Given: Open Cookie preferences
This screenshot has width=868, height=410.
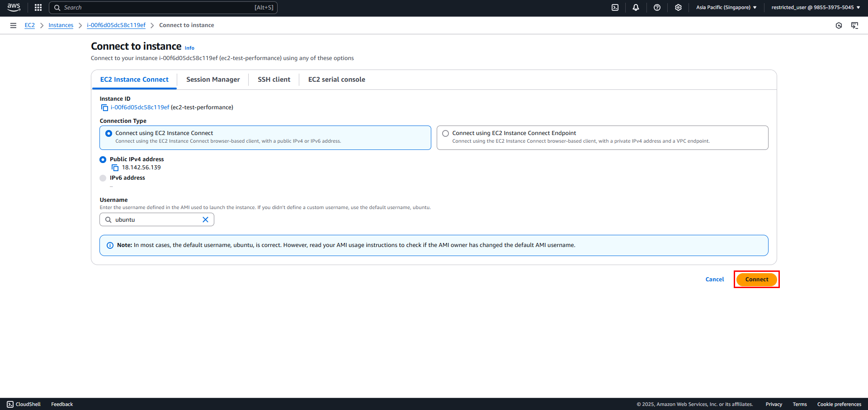Looking at the screenshot, I should pyautogui.click(x=839, y=404).
